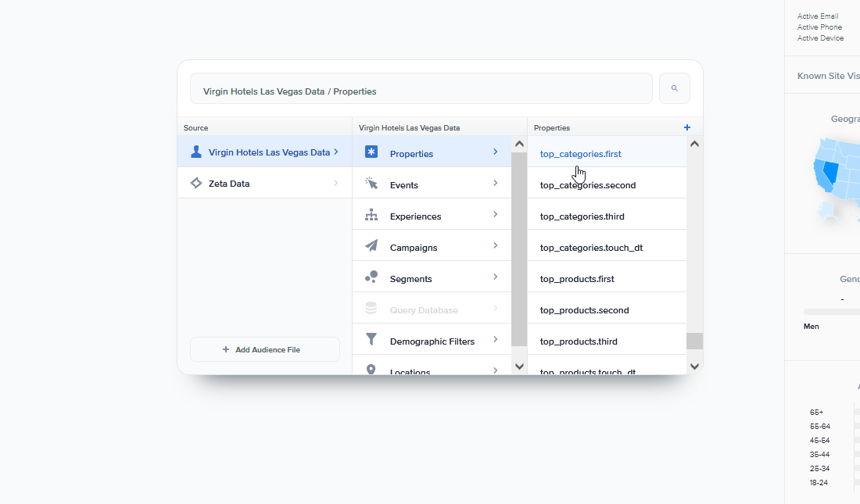This screenshot has height=504, width=860.
Task: Click the Demographic Filters funnel icon
Action: tap(371, 340)
